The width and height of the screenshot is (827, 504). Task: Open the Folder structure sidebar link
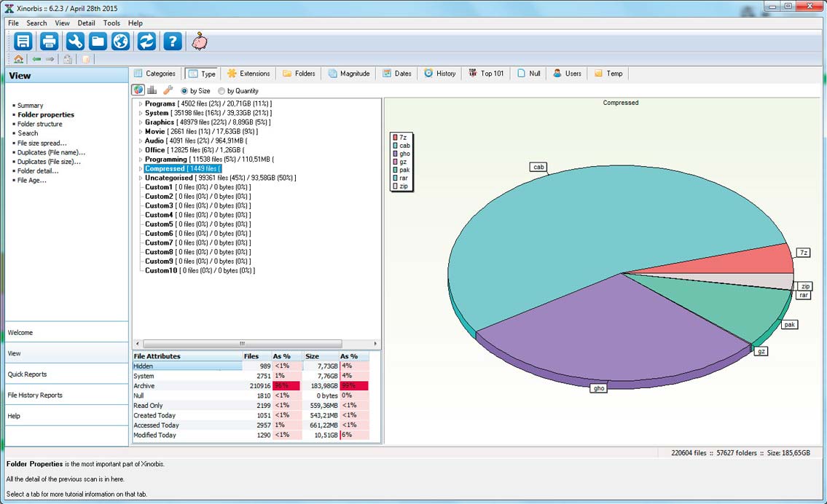click(39, 124)
